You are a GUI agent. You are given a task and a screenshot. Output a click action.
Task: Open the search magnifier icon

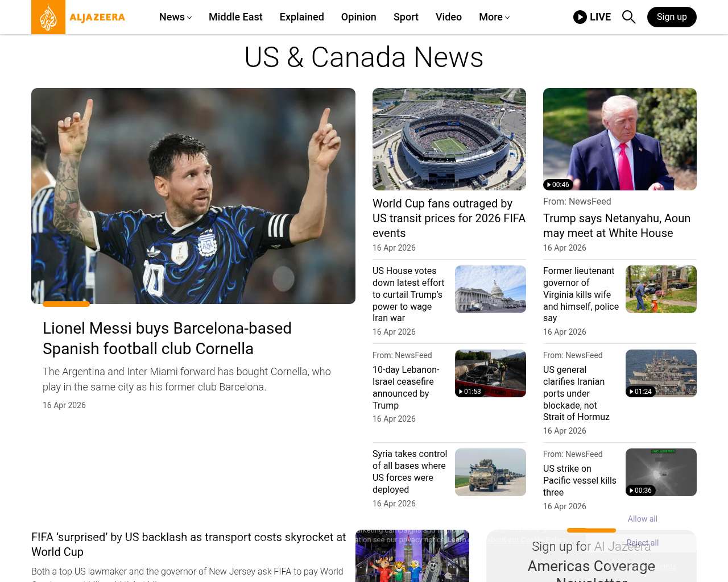pos(628,17)
